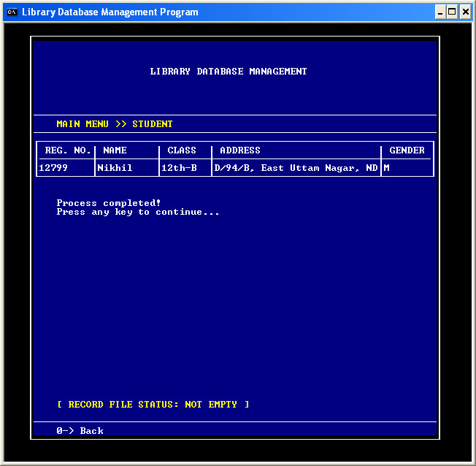Viewport: 476px width, 466px height.
Task: Select the REG. NO. column header
Action: click(68, 150)
